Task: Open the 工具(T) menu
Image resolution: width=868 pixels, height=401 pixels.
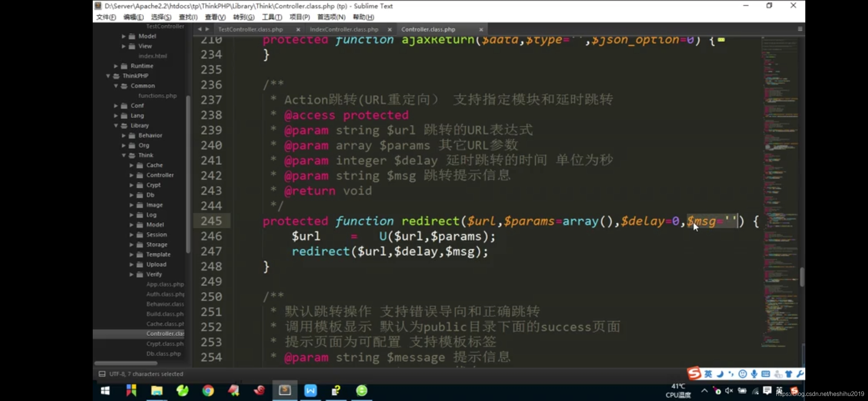Action: (272, 17)
